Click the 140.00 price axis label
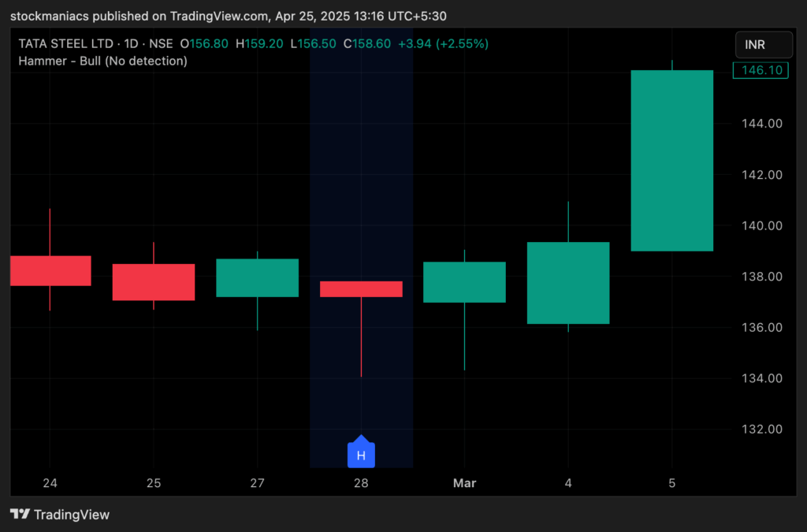This screenshot has height=532, width=807. [x=762, y=225]
